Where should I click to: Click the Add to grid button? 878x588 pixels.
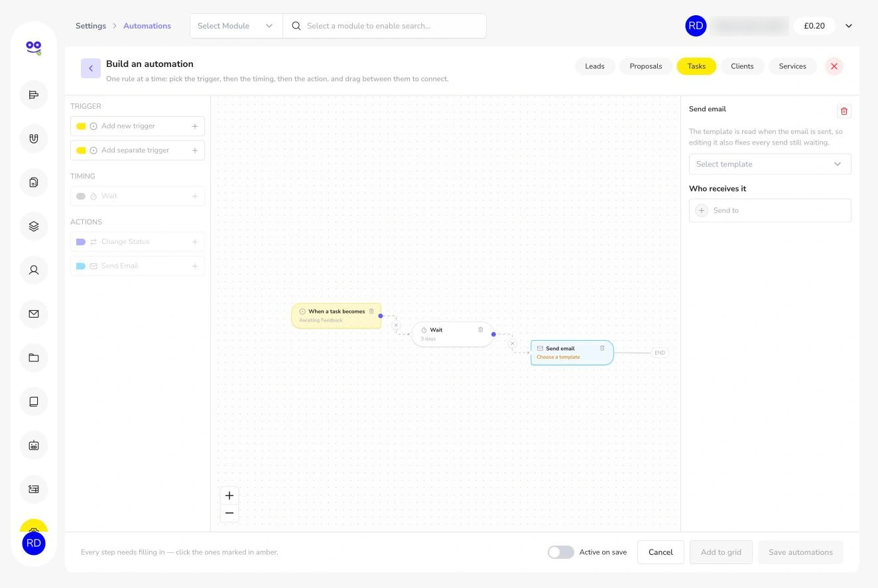[721, 552]
